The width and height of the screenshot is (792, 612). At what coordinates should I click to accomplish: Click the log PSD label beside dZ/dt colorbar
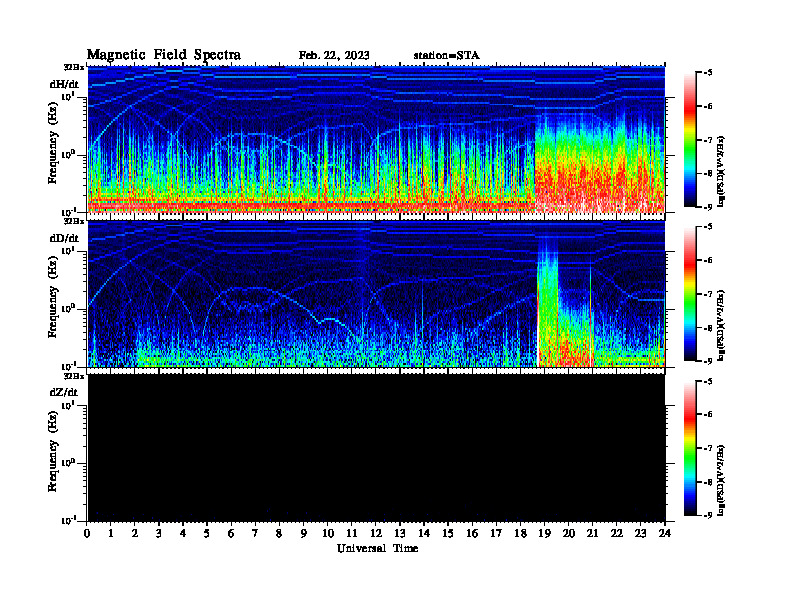click(x=722, y=480)
